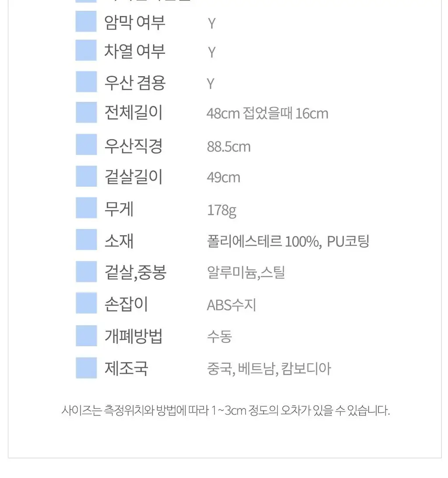Click the blue square beside 우산 겸용

point(86,82)
